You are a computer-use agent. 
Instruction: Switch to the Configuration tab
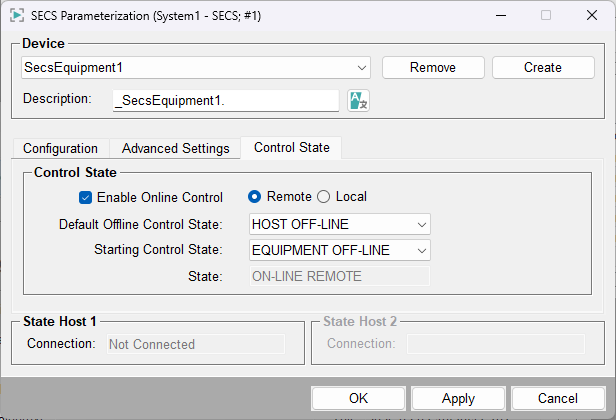coord(60,148)
